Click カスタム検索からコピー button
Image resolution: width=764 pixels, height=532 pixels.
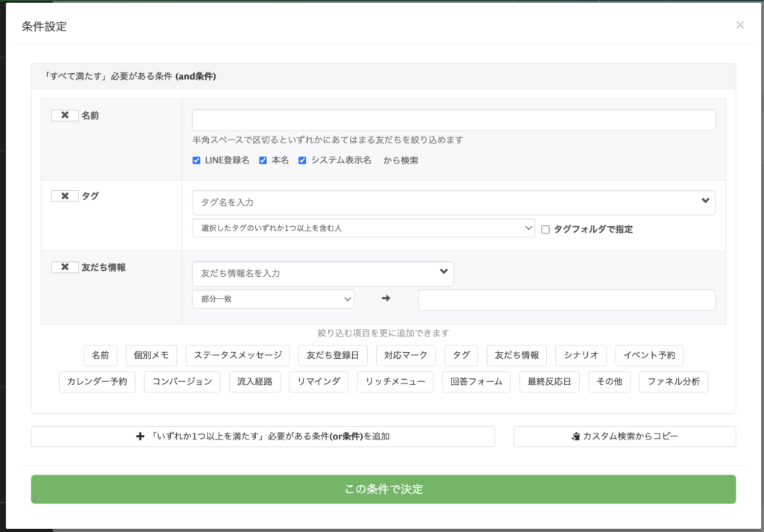(624, 436)
